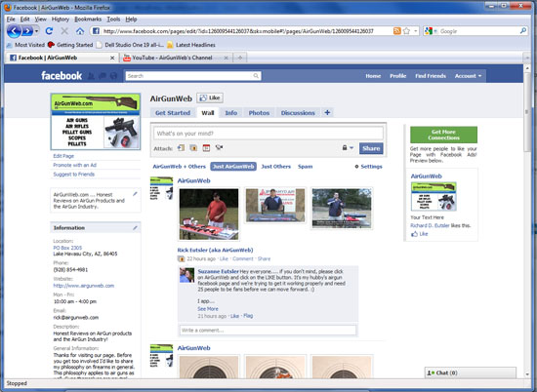Open the History menu

(61, 20)
